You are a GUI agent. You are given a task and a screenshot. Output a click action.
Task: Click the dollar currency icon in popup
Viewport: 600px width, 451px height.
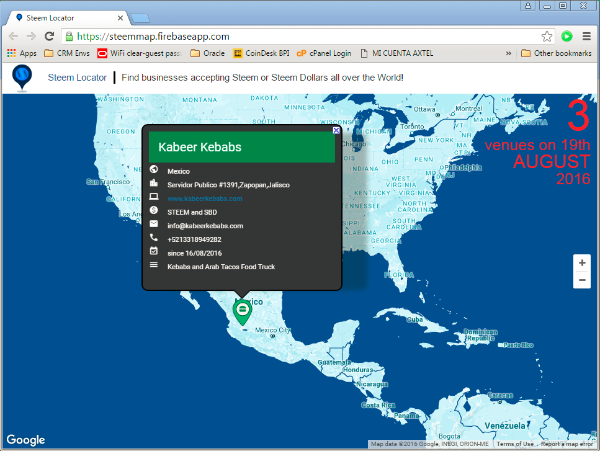point(154,210)
